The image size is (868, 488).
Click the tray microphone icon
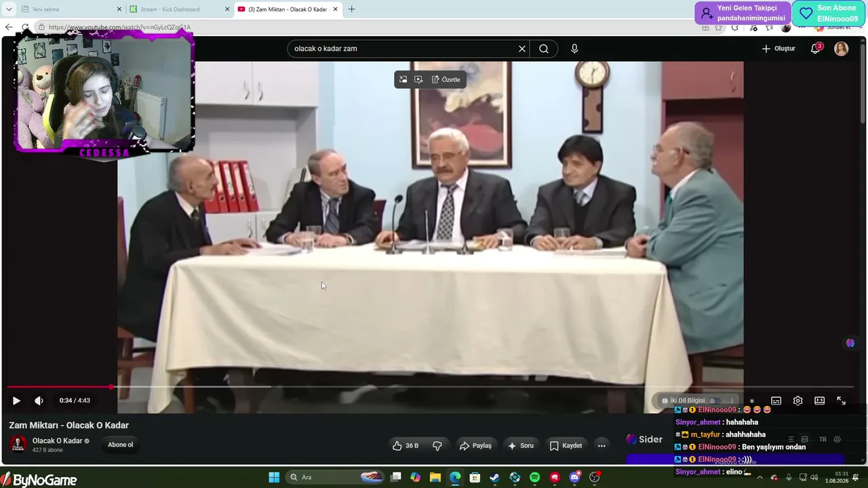(x=788, y=477)
